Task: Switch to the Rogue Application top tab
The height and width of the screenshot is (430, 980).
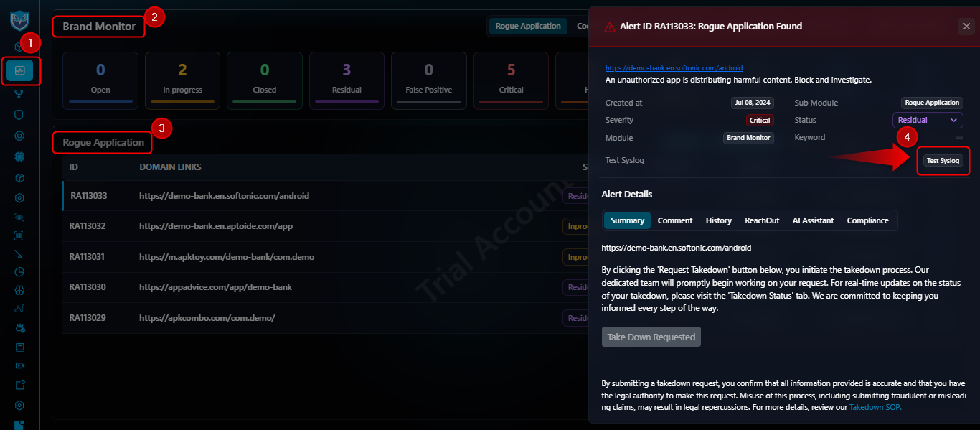Action: point(528,26)
